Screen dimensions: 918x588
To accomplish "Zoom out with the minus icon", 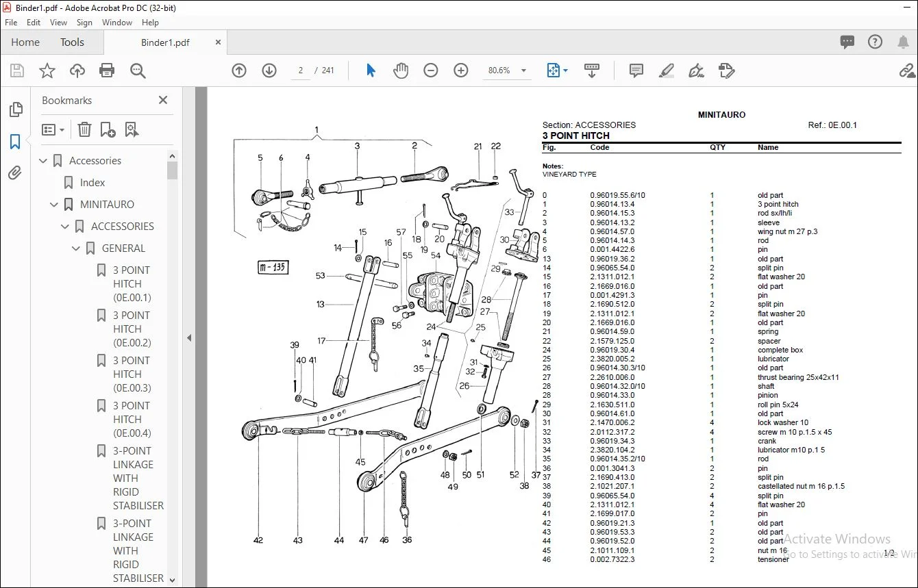I will point(431,71).
